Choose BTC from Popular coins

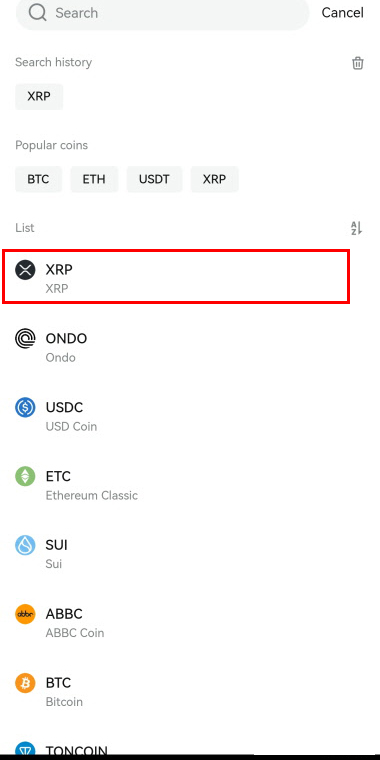[x=38, y=179]
